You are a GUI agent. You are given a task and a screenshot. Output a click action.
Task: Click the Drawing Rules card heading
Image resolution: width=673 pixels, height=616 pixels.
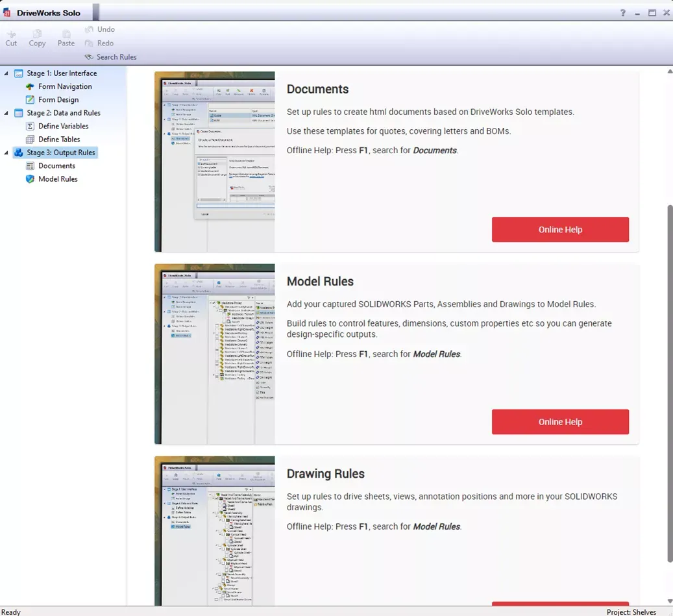pos(326,473)
